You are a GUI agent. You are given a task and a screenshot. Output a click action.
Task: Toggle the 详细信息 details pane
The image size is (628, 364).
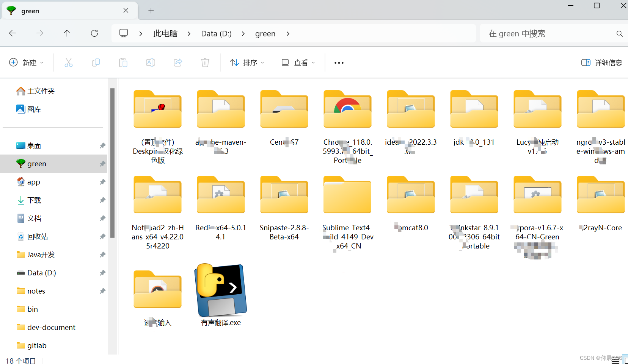click(x=602, y=62)
